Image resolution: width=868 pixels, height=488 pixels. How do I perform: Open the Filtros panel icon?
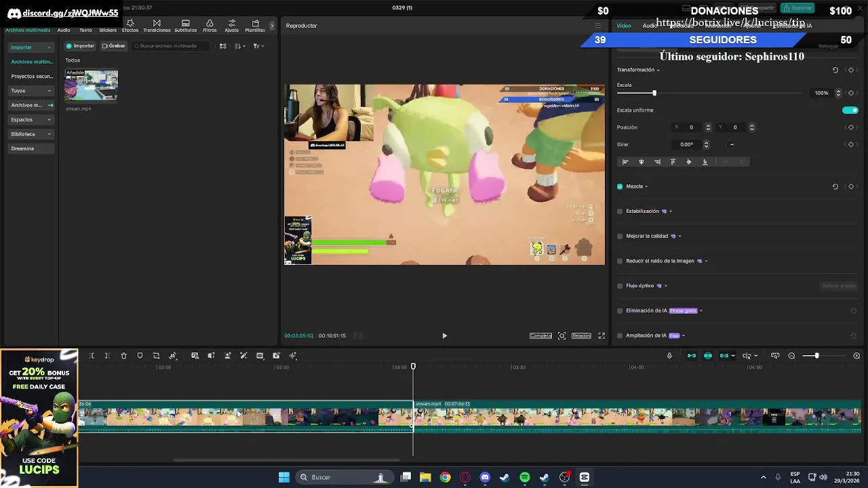pos(210,26)
